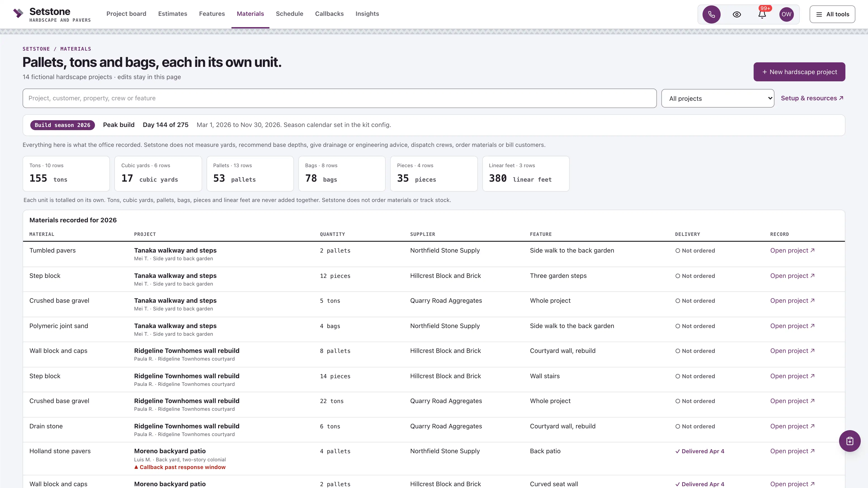
Task: Open project for Drain stone row
Action: [x=792, y=426]
